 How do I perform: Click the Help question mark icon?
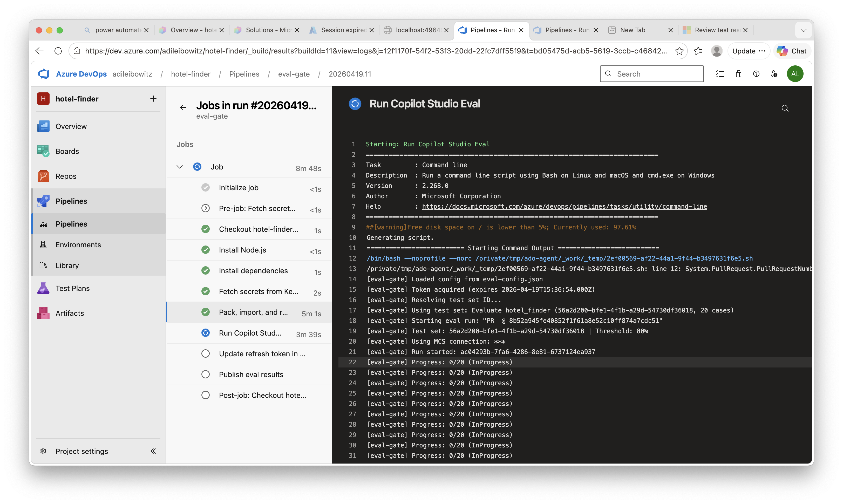tap(756, 74)
